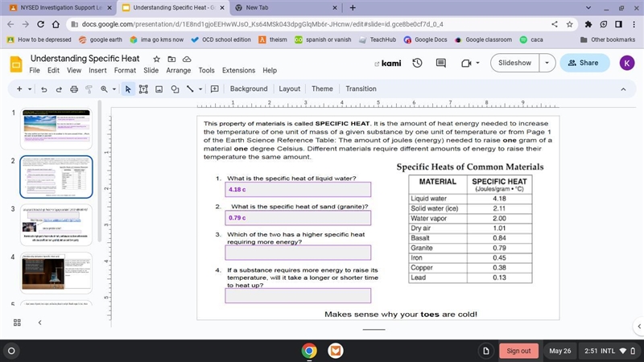
Task: Expand zoom level dropdown arrow
Action: click(x=114, y=89)
